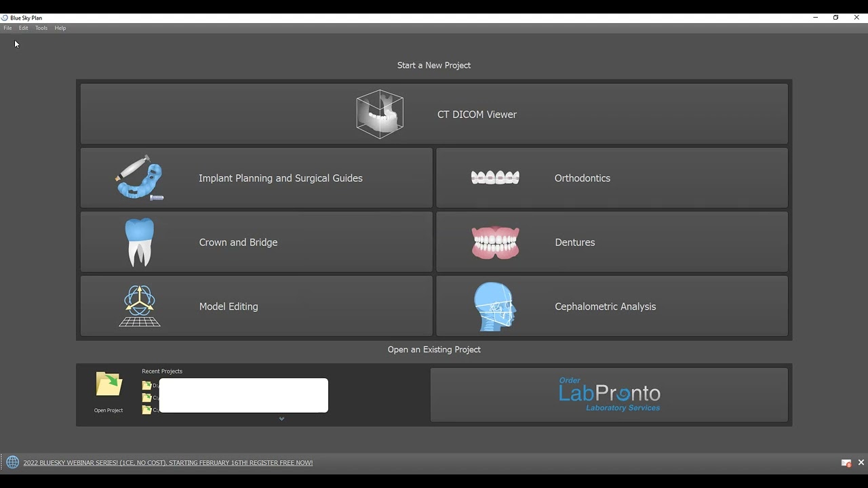This screenshot has width=868, height=488.
Task: Follow the 2022 BlueSky Webinar Series link
Action: (168, 463)
